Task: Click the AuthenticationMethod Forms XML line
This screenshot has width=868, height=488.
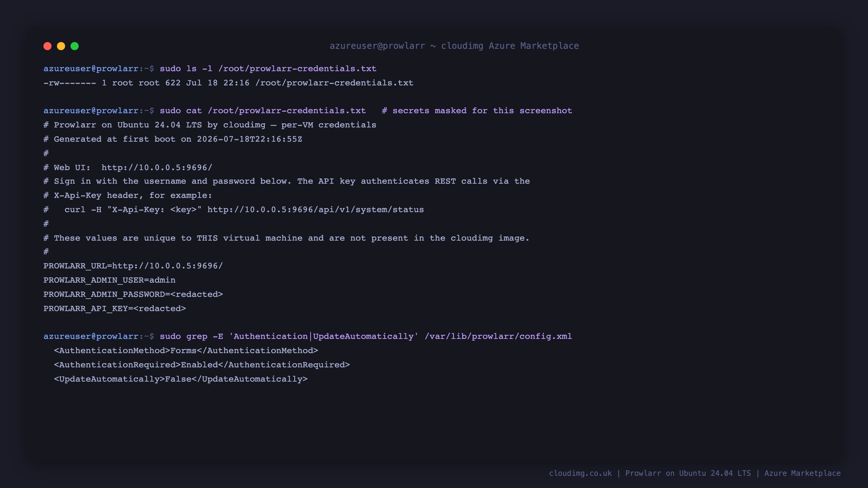Action: tap(186, 350)
